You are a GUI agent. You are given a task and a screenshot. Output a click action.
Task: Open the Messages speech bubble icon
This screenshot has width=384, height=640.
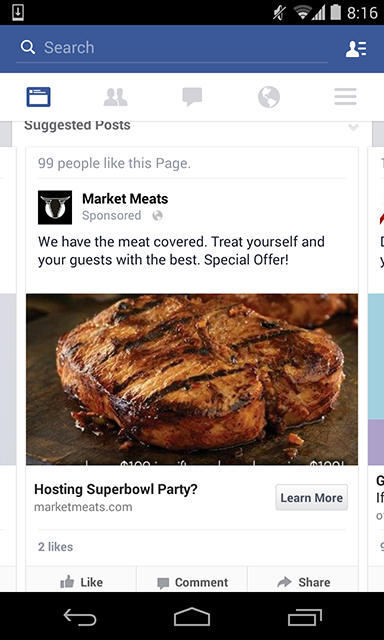point(192,97)
